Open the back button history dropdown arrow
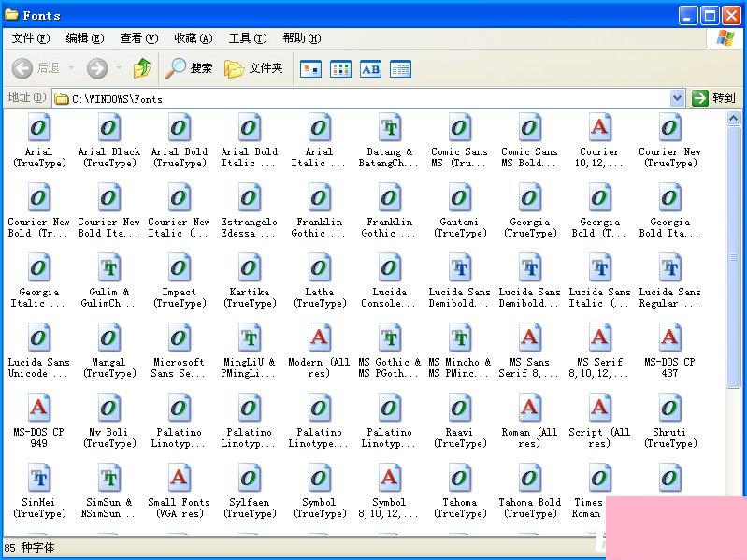The height and width of the screenshot is (560, 747). coord(71,68)
